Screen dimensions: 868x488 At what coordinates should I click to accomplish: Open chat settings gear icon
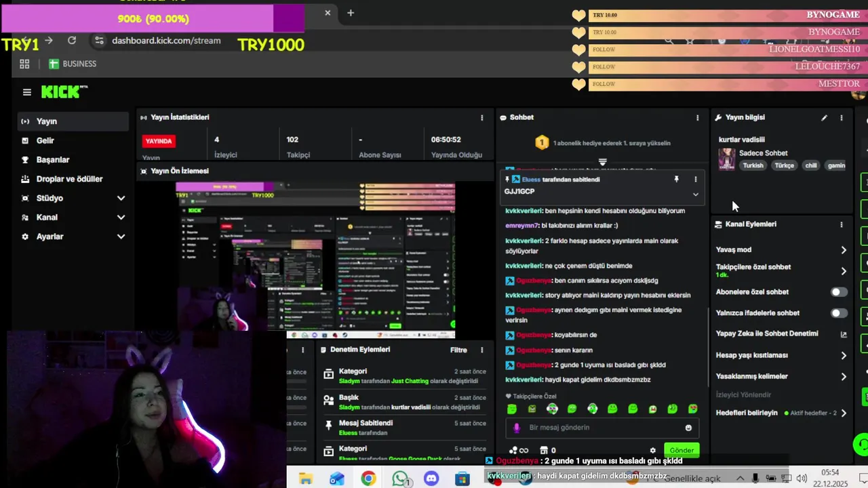(x=653, y=450)
